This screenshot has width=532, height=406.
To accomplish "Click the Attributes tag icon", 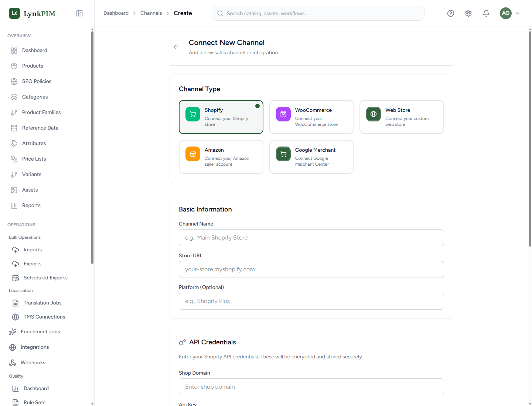I will [x=14, y=143].
